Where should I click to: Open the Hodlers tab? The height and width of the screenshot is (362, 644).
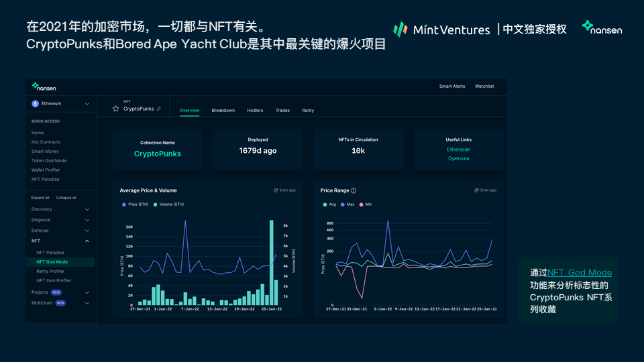pos(255,111)
